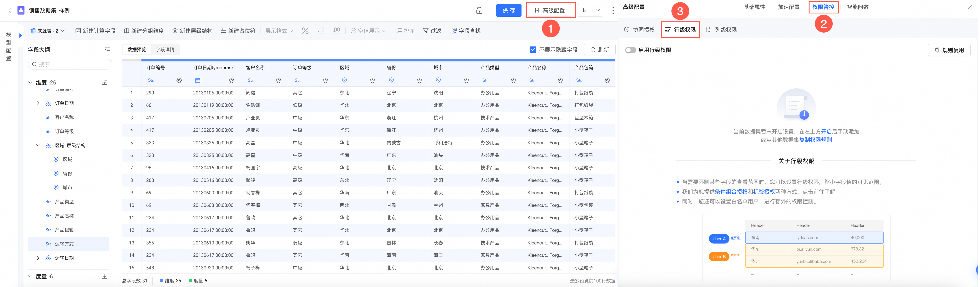This screenshot has height=287, width=980.
Task: Switch to 字段详情 tab
Action: pos(165,50)
